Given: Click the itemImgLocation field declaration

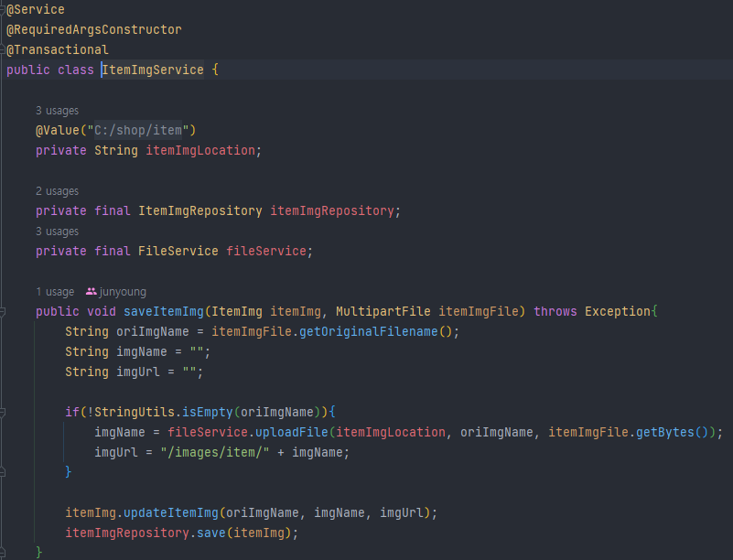Looking at the screenshot, I should [200, 150].
